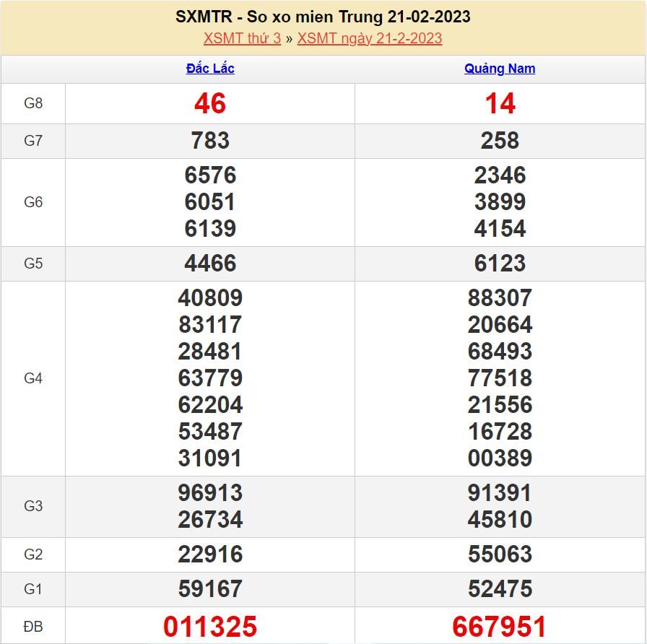Click G4 number 16728
Image resolution: width=647 pixels, height=644 pixels.
pyautogui.click(x=500, y=432)
